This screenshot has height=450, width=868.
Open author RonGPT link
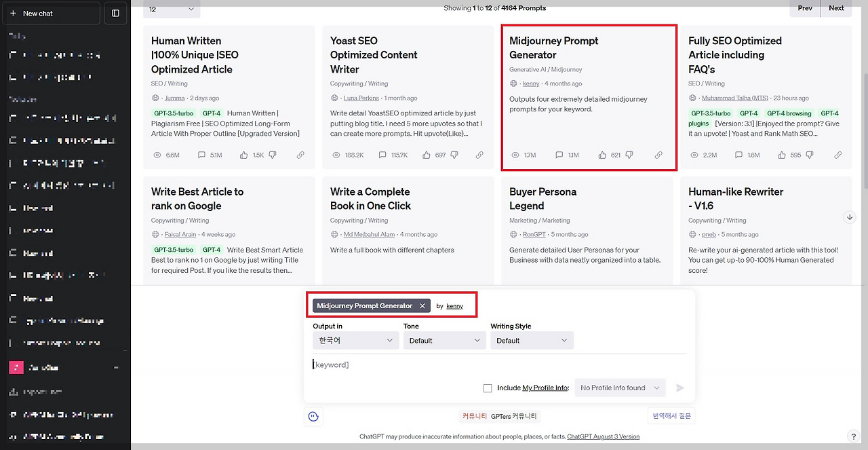click(x=534, y=234)
